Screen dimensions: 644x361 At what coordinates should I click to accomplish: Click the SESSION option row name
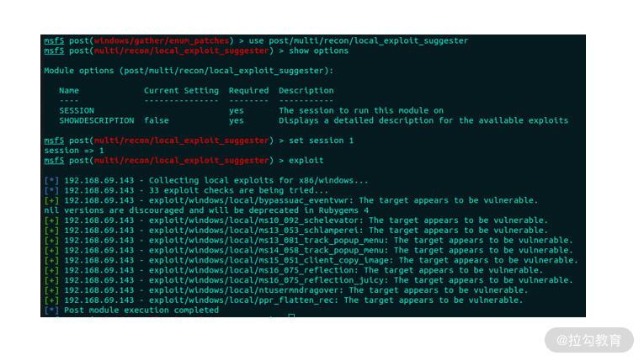click(77, 111)
